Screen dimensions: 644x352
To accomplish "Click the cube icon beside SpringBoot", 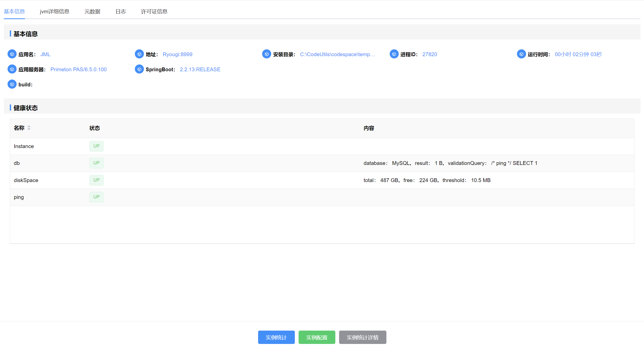I will (x=139, y=69).
